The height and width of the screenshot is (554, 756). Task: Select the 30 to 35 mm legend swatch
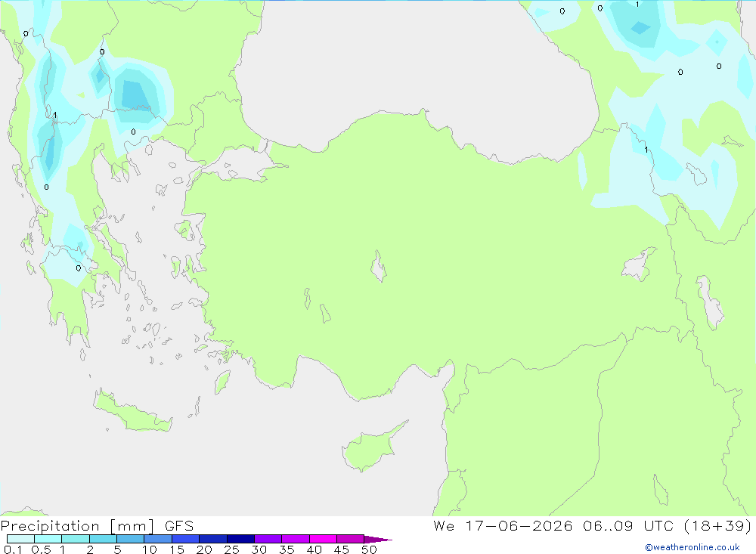click(x=268, y=539)
